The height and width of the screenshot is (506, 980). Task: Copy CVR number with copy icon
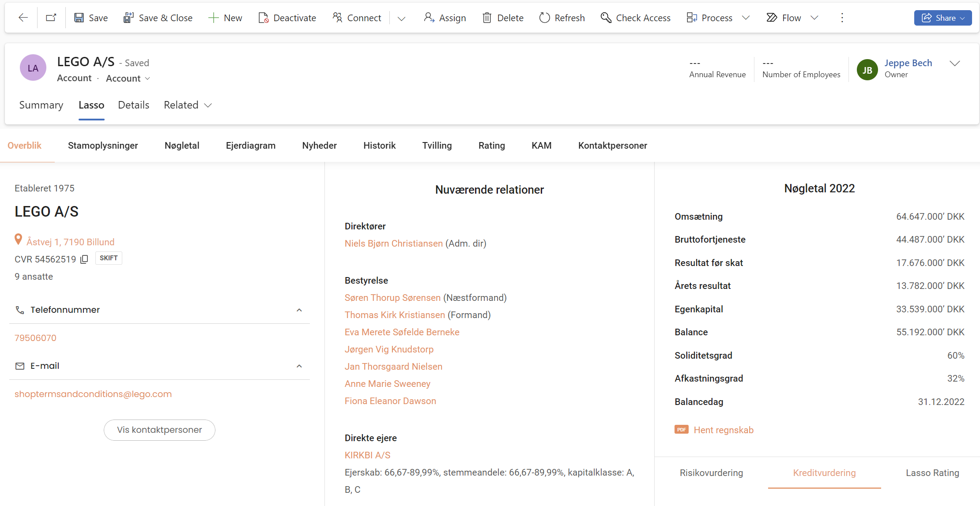(x=84, y=259)
